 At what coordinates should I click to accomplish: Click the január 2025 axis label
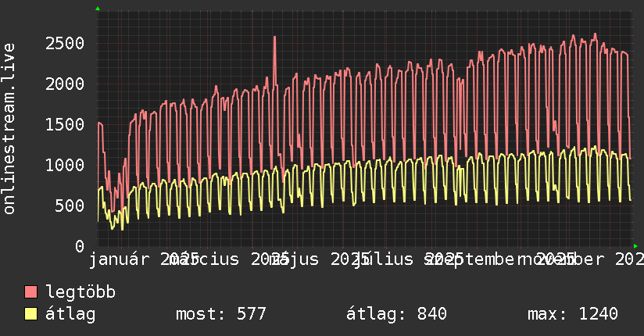click(x=144, y=259)
